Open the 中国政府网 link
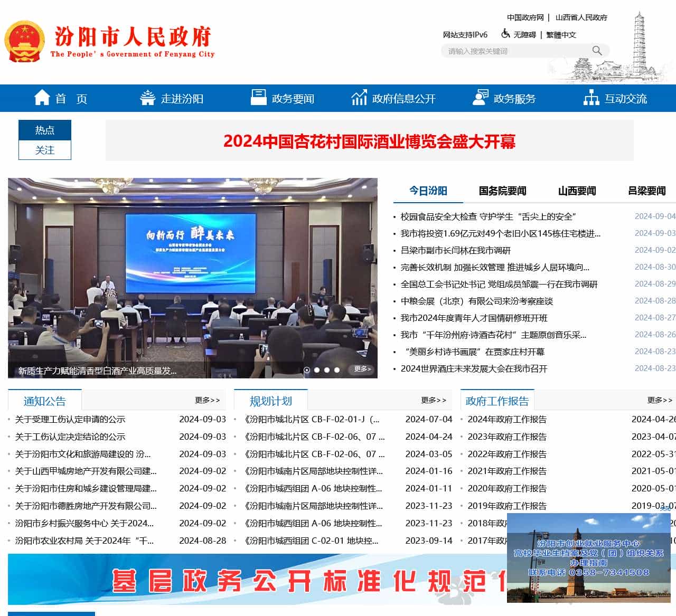 pos(524,17)
